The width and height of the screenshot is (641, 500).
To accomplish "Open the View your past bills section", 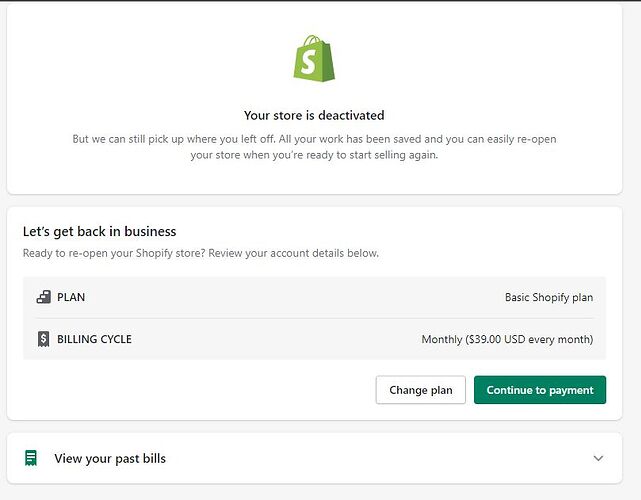I will pyautogui.click(x=110, y=458).
